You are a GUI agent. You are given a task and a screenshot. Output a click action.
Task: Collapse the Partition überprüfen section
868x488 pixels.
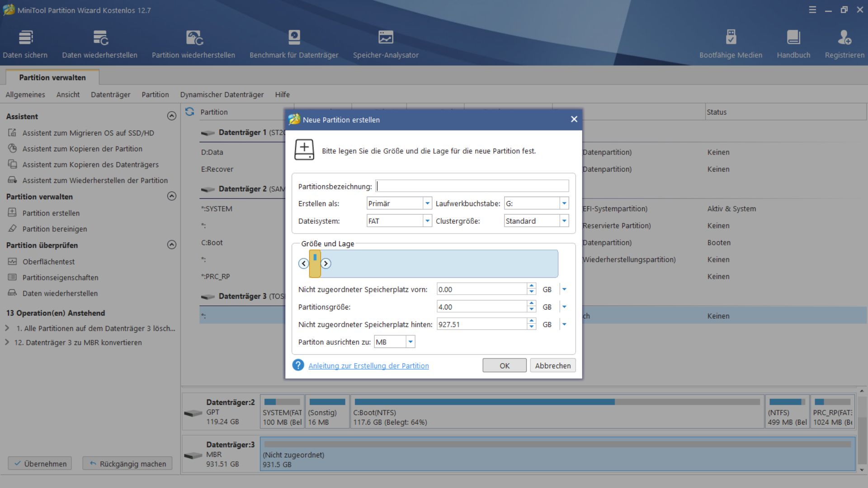(x=172, y=245)
